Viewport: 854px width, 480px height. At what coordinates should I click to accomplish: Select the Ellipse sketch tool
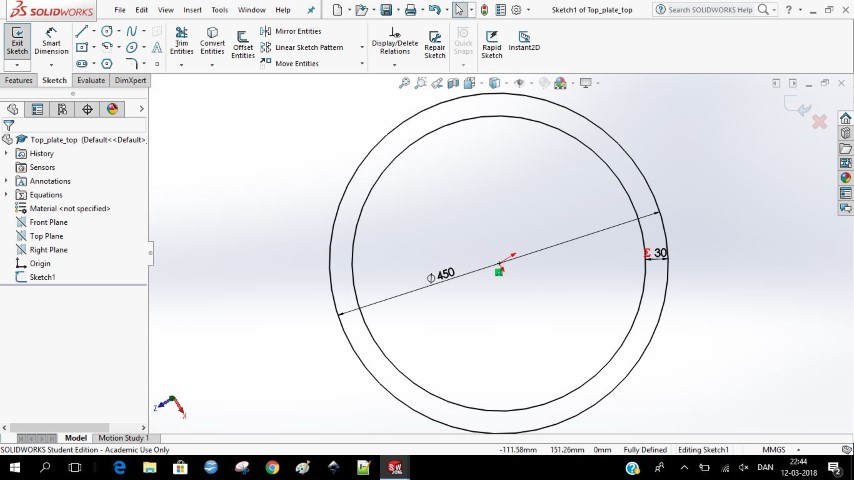132,47
